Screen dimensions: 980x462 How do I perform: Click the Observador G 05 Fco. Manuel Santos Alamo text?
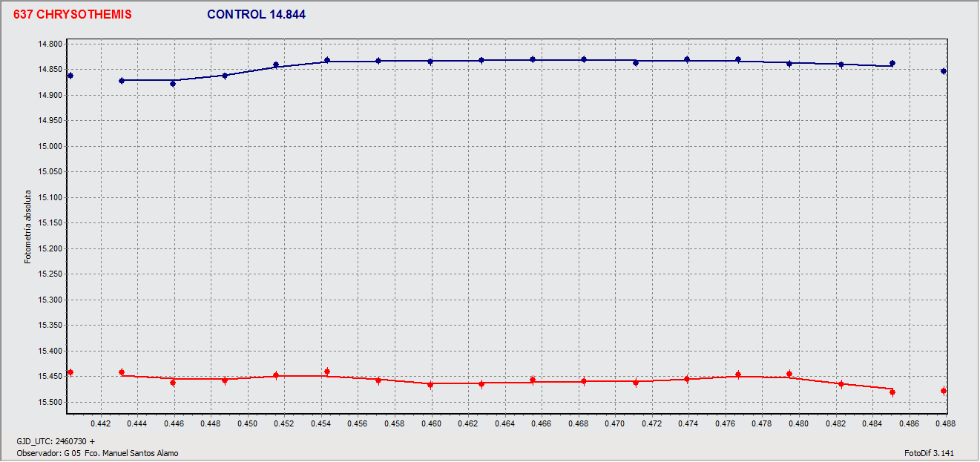tap(97, 453)
